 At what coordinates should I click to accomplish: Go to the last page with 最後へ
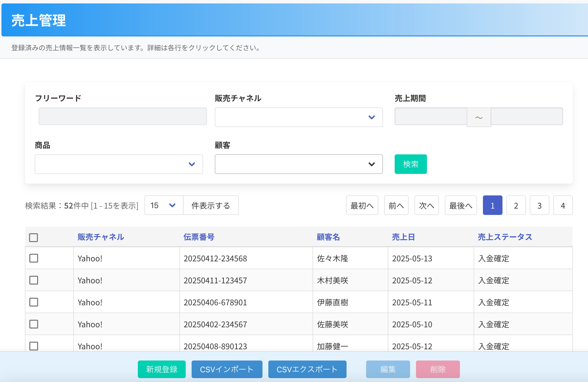click(x=460, y=205)
